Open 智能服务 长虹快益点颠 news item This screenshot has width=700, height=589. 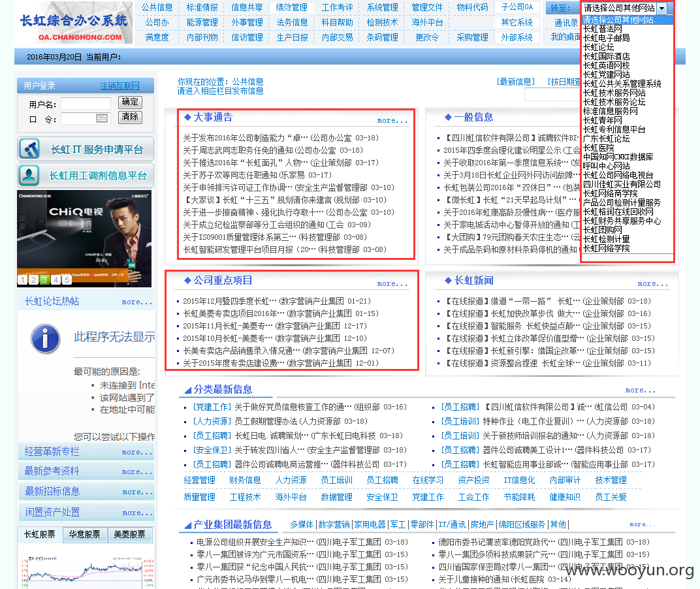535,326
